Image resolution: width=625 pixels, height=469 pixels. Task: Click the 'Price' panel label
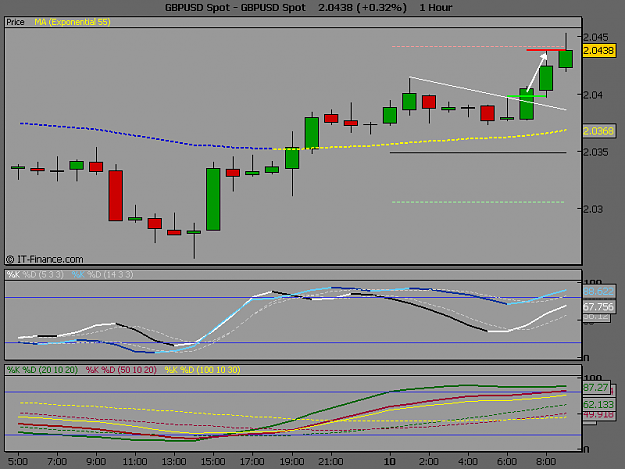(x=15, y=22)
